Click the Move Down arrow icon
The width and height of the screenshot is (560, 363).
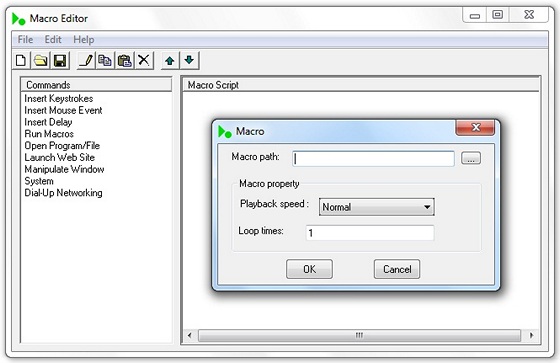[190, 60]
